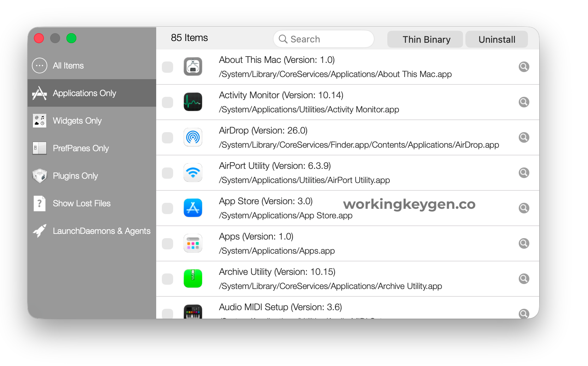Image resolution: width=588 pixels, height=366 pixels.
Task: Reveal About This Mac with magnifier icon
Action: click(x=524, y=67)
